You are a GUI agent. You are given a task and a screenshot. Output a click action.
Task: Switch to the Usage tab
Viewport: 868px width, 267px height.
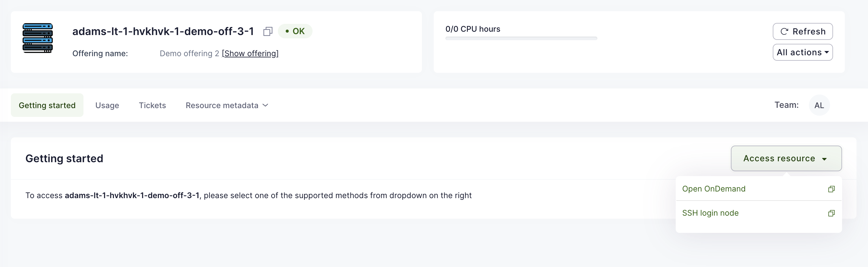(x=107, y=105)
